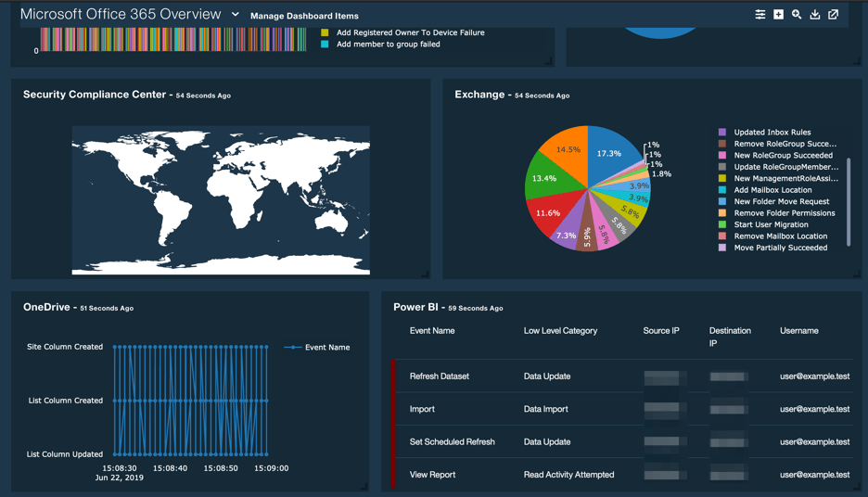Click the Event Name column header
Viewport: 868px width, 497px height.
(x=432, y=330)
